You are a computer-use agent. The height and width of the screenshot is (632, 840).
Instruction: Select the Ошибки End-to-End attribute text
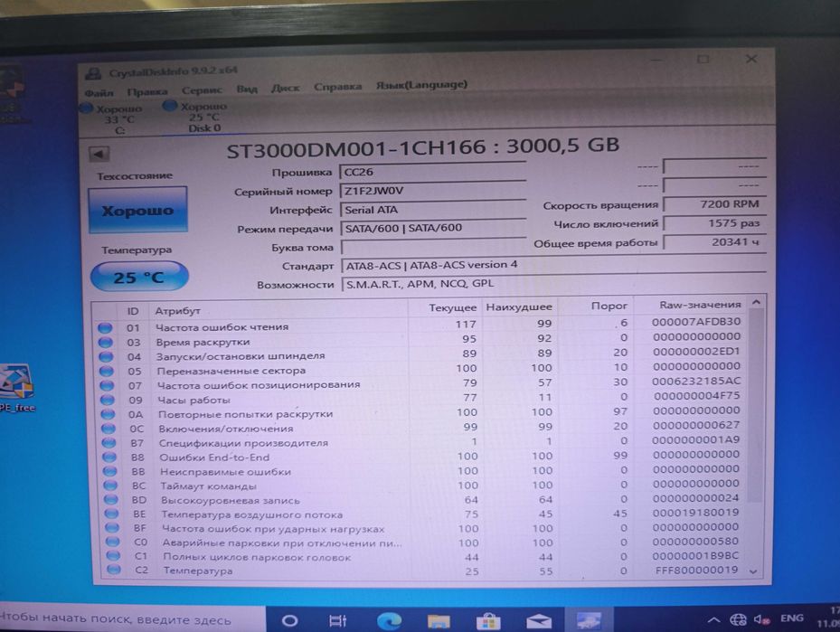click(214, 457)
